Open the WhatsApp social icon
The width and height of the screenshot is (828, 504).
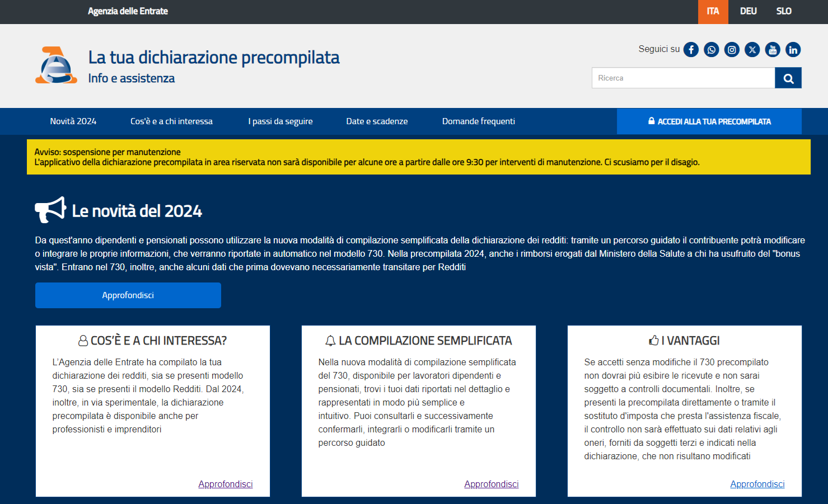click(712, 50)
